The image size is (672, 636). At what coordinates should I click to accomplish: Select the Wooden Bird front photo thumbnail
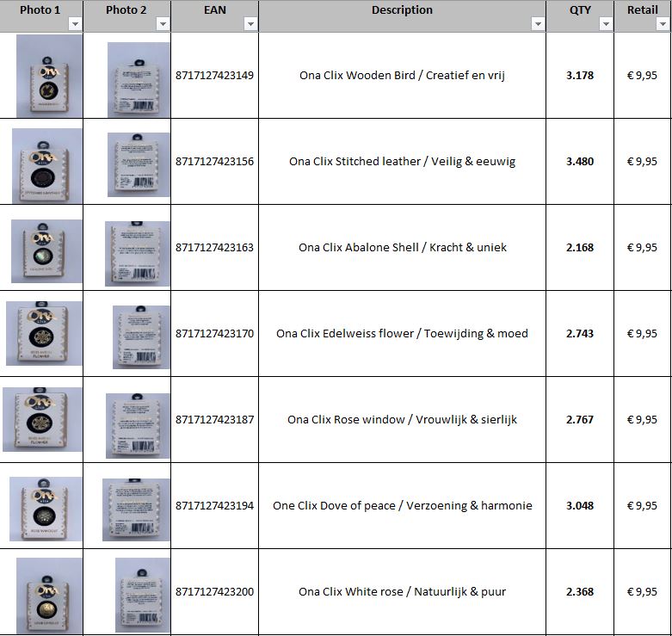tap(49, 76)
